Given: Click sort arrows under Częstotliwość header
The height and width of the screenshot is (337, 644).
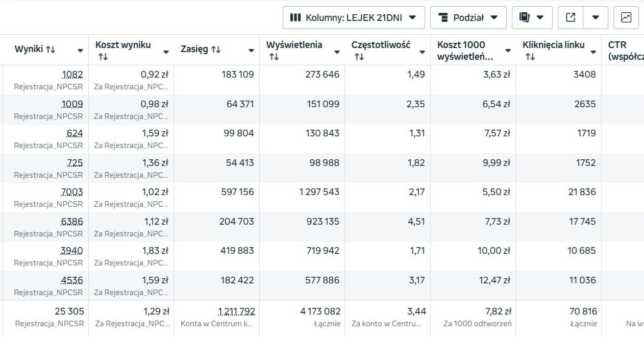Looking at the screenshot, I should 359,57.
